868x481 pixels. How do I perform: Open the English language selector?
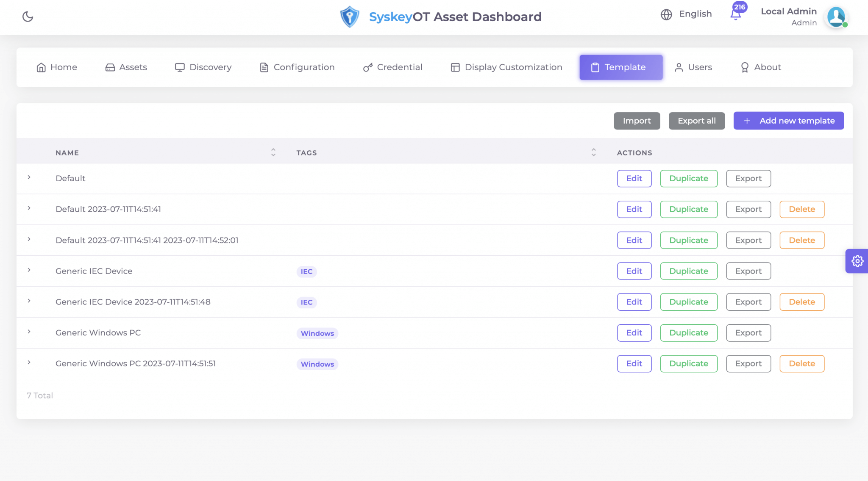[x=686, y=14]
